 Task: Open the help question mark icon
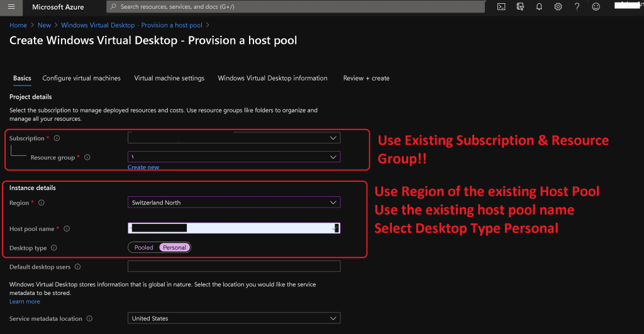(x=577, y=6)
